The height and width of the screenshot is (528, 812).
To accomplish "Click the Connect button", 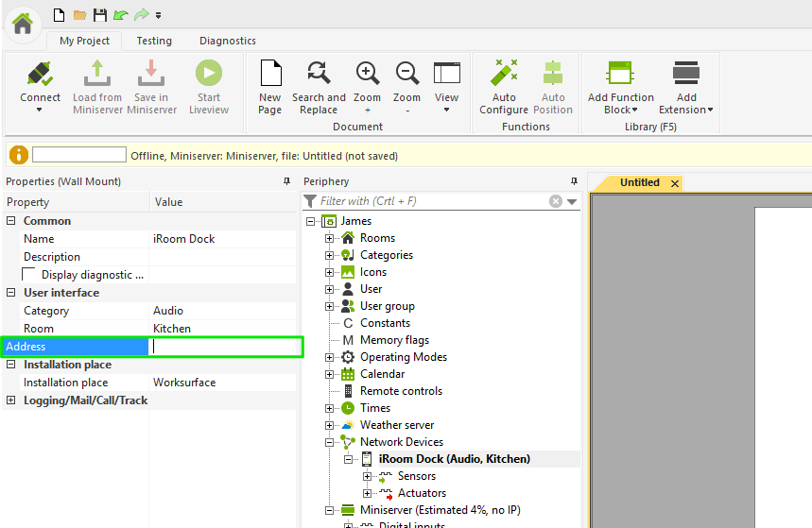I will click(40, 87).
